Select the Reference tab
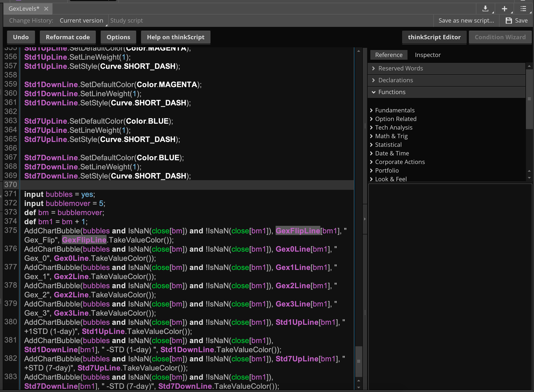 coord(389,55)
